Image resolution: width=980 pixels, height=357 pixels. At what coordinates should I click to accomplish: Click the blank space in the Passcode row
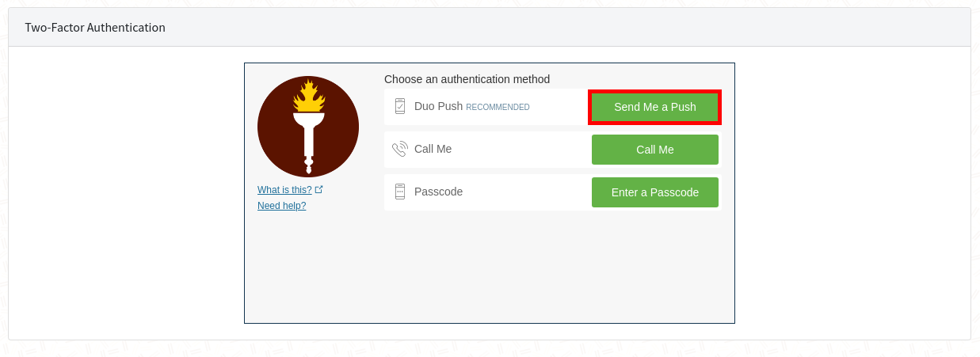[x=523, y=192]
